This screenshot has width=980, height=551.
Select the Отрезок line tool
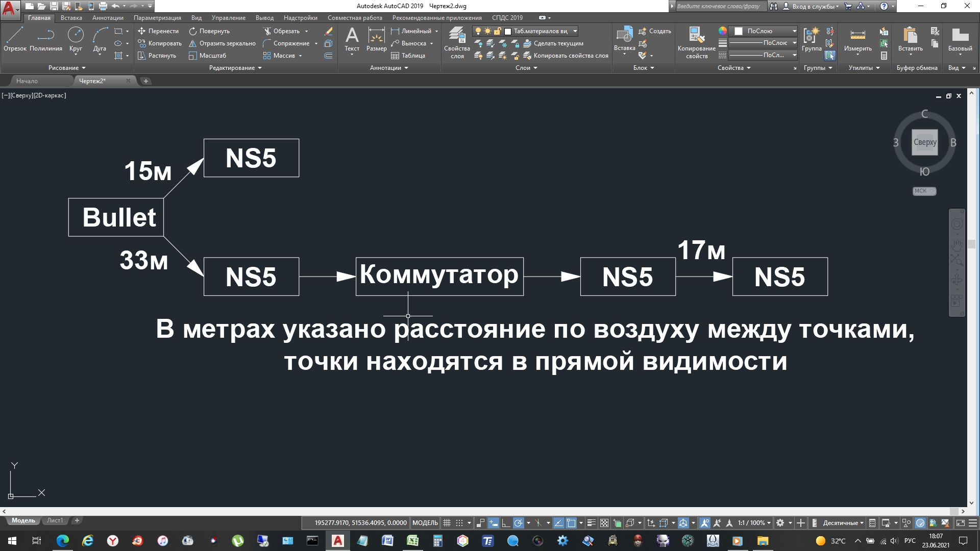15,39
